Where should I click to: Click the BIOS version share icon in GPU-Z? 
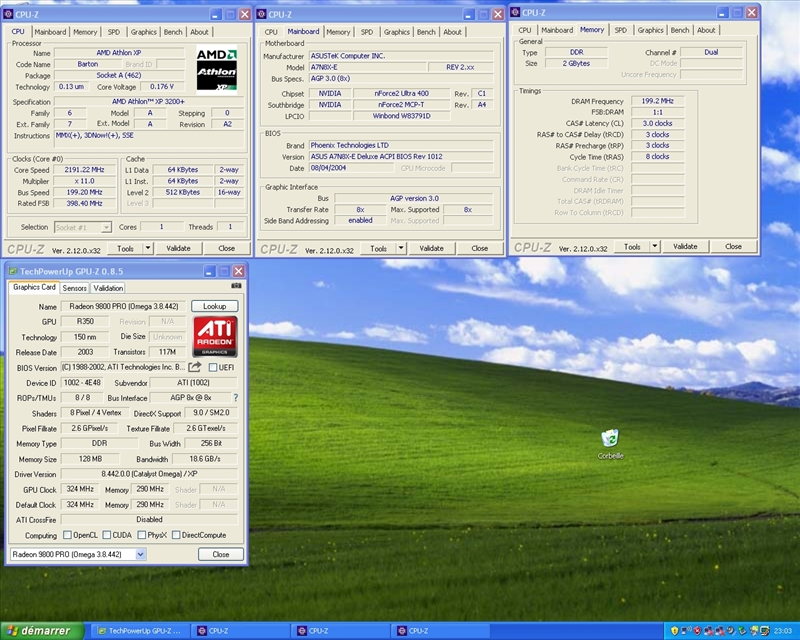(x=194, y=367)
